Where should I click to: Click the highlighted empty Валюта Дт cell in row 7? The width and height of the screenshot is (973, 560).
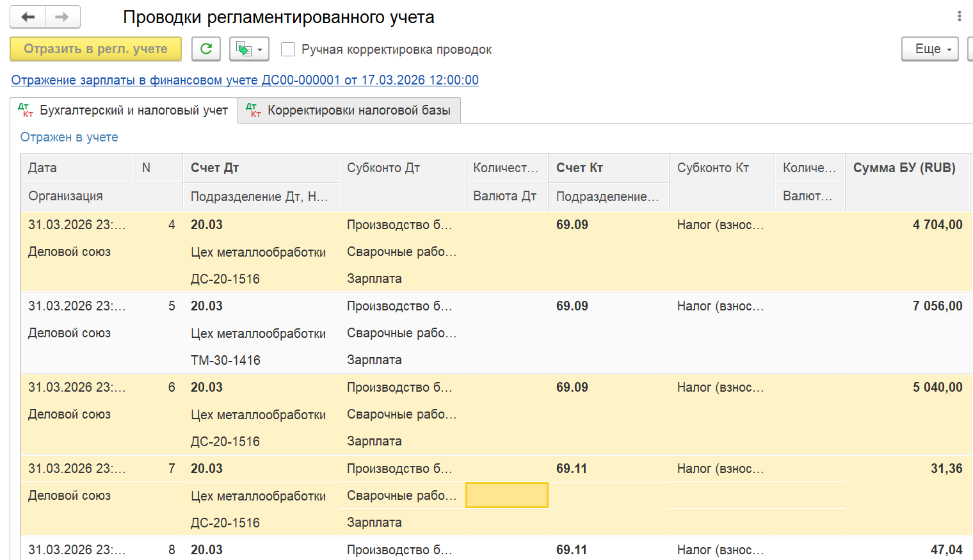click(506, 495)
